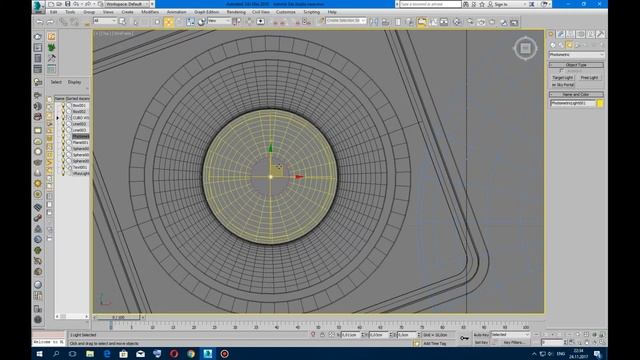The width and height of the screenshot is (640, 360).
Task: Toggle the Auto Key button
Action: pos(482,335)
